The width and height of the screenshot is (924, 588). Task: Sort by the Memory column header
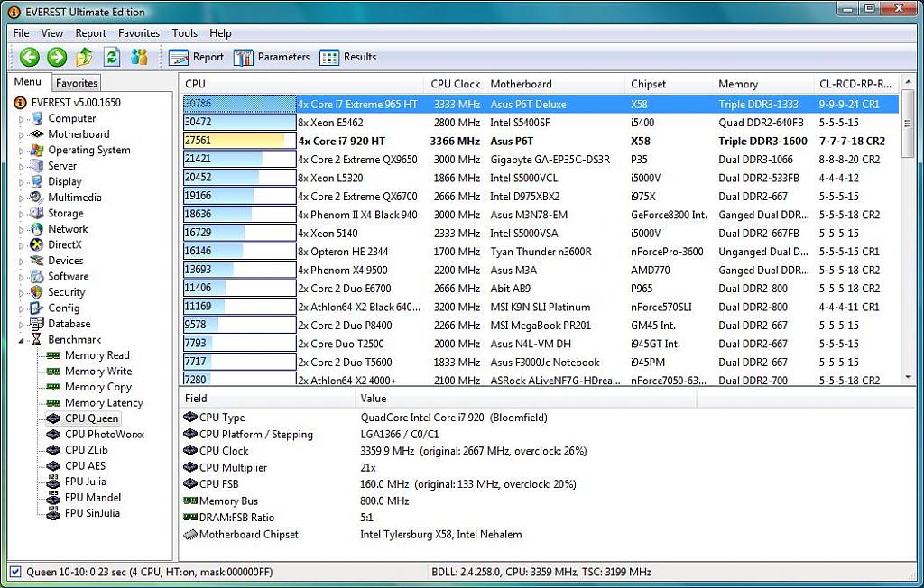(x=763, y=84)
